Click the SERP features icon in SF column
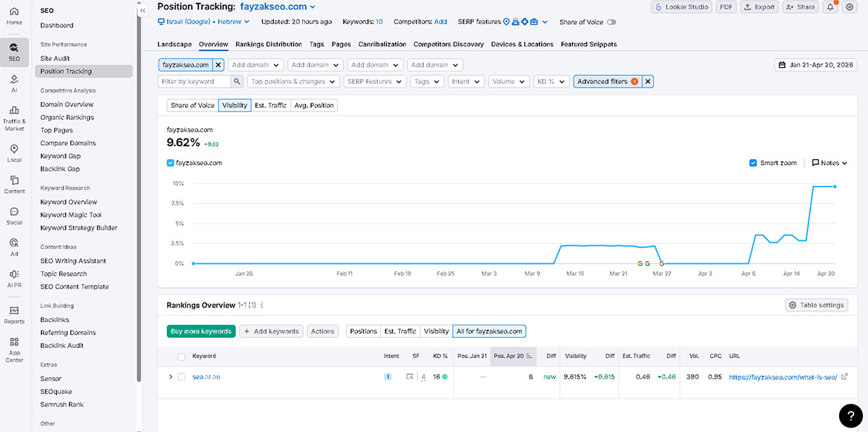The height and width of the screenshot is (432, 868). [410, 377]
